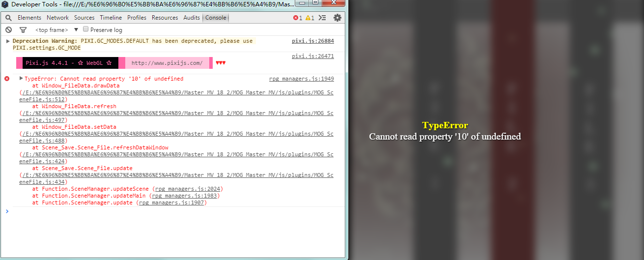Follow the http://www.pixijs.com/ link

tap(167, 63)
